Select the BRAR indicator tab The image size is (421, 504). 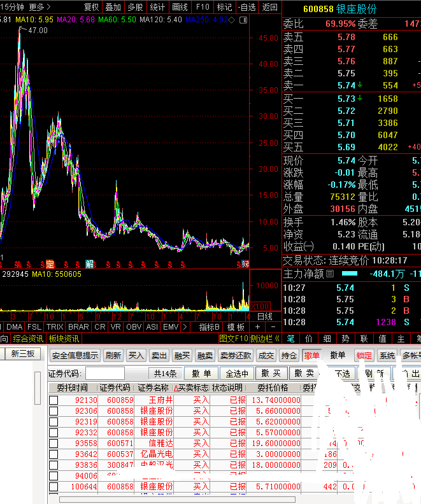(78, 327)
